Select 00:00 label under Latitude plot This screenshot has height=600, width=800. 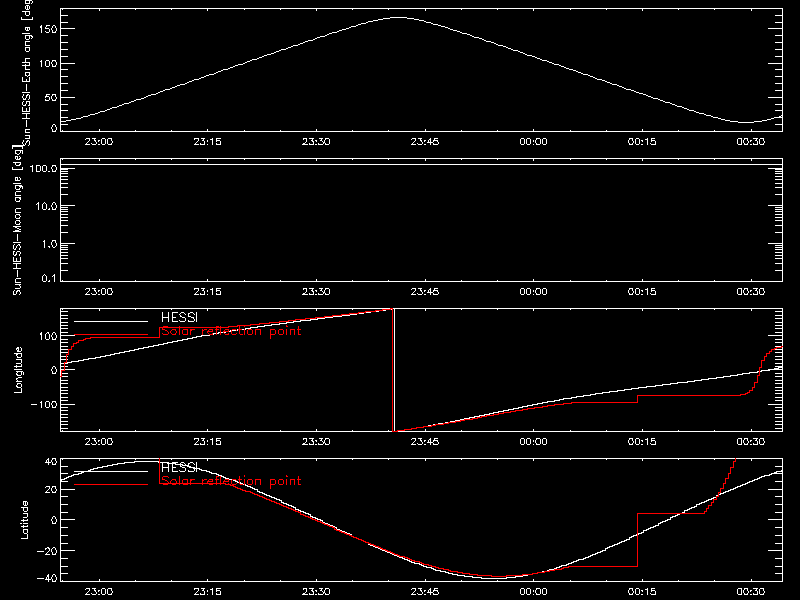(533, 592)
